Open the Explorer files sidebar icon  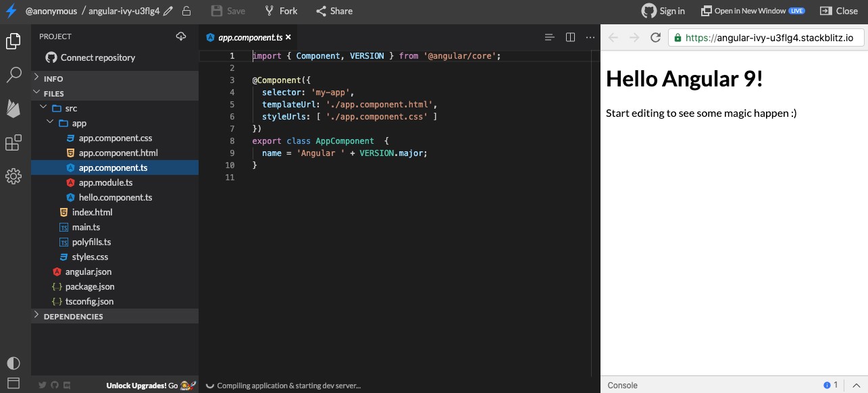click(13, 41)
